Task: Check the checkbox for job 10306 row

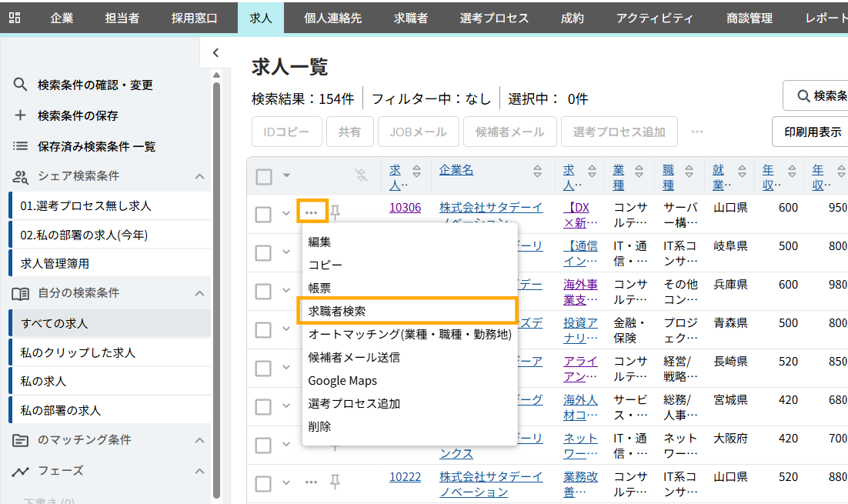Action: pos(264,214)
